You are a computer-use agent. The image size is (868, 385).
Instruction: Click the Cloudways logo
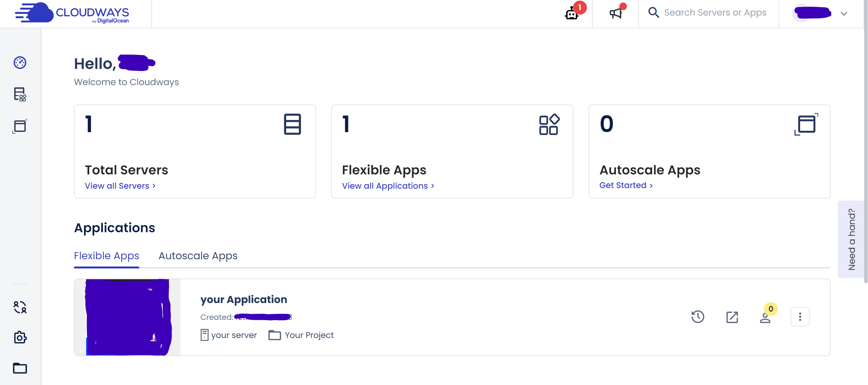pyautogui.click(x=72, y=13)
